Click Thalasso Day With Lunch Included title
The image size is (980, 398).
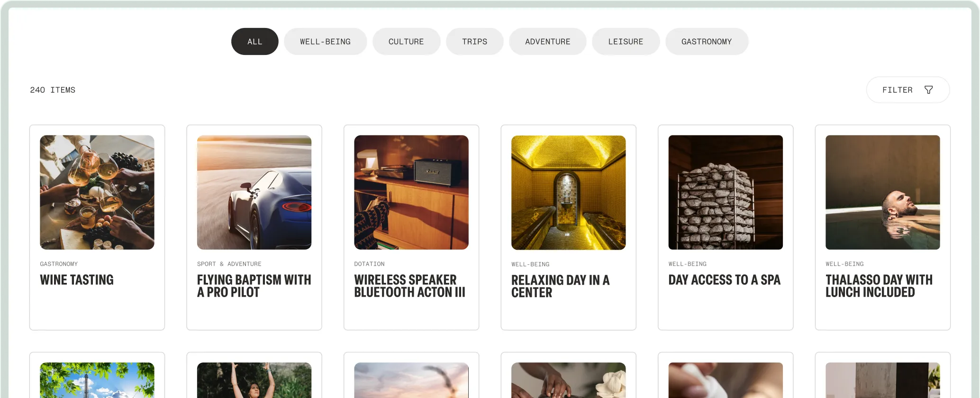[x=879, y=286]
